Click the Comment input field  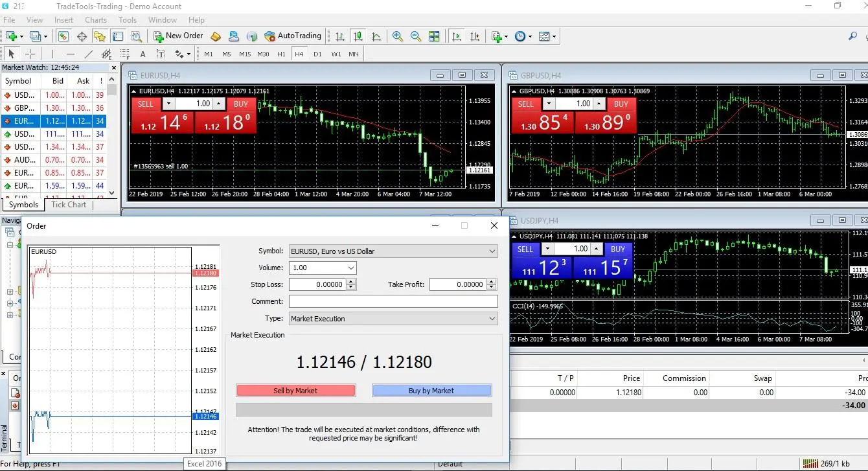(393, 301)
